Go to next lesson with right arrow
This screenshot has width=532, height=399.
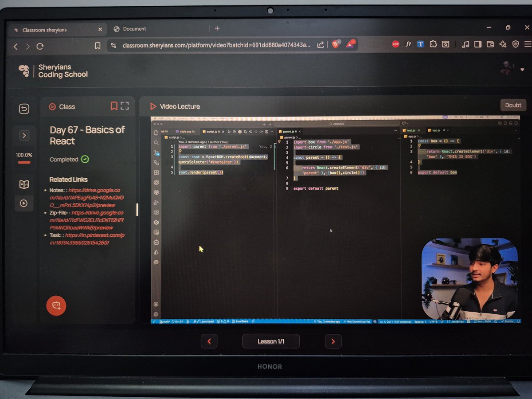[333, 341]
